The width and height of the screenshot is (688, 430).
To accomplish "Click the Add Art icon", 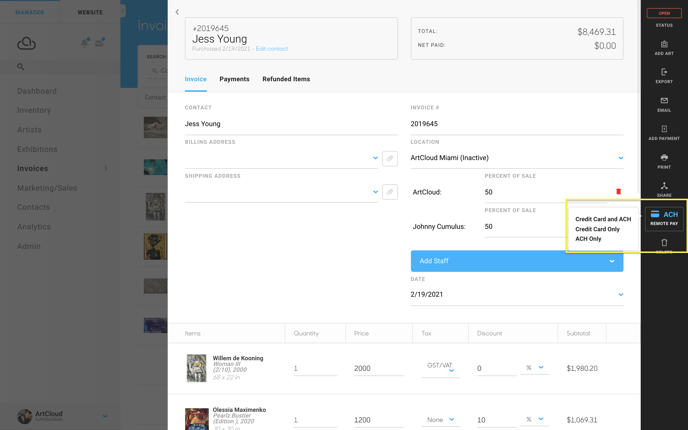I will (664, 44).
